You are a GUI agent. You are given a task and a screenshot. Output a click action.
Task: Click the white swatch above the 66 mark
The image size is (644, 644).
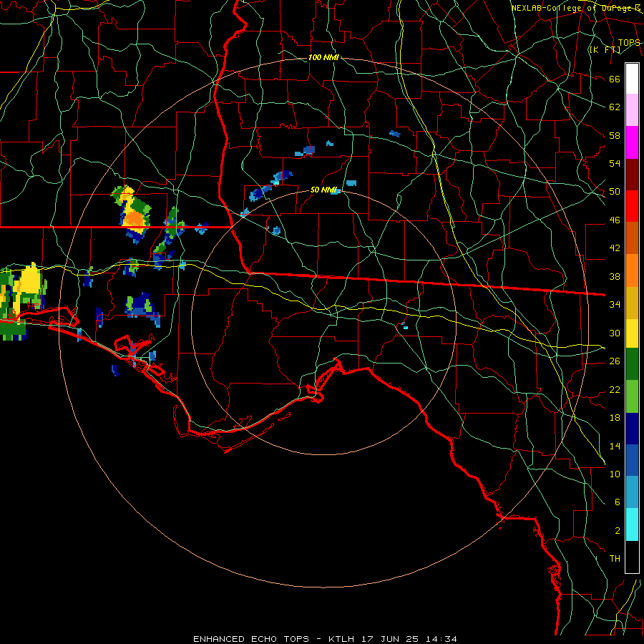[x=632, y=79]
